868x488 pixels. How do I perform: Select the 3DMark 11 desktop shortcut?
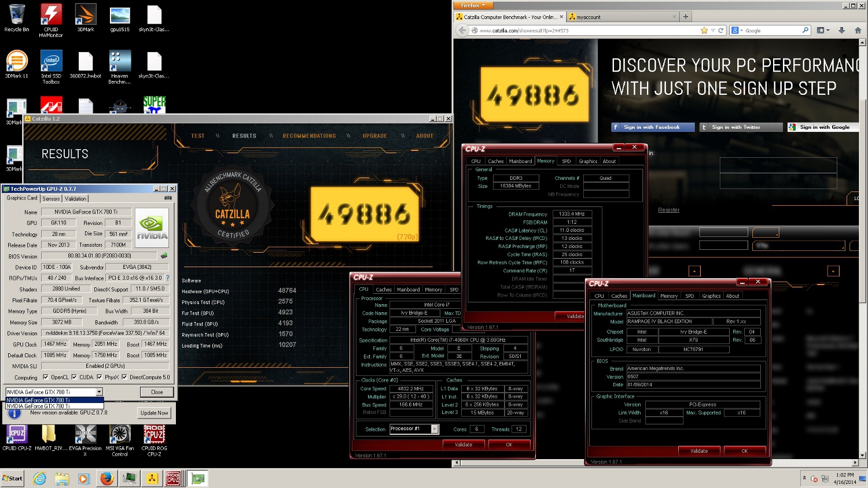point(17,65)
